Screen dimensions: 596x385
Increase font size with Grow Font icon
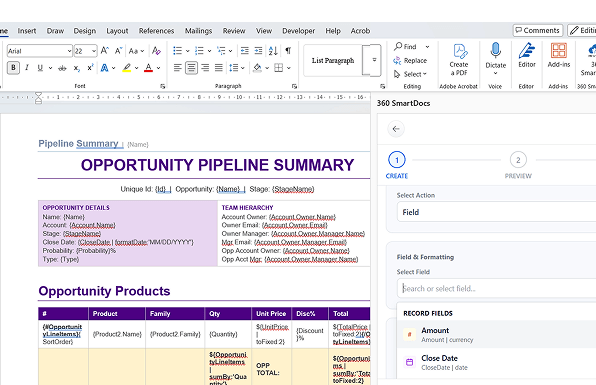click(105, 51)
